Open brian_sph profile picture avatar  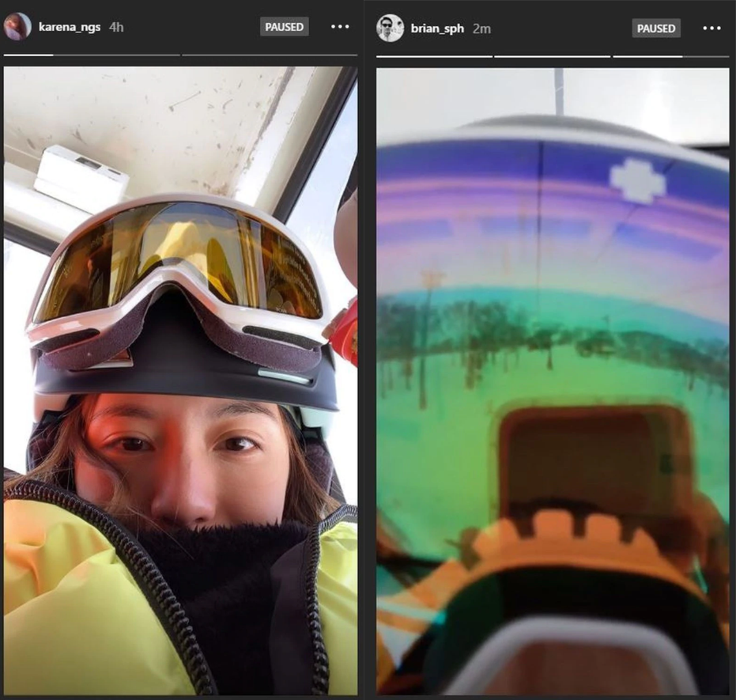pos(390,28)
